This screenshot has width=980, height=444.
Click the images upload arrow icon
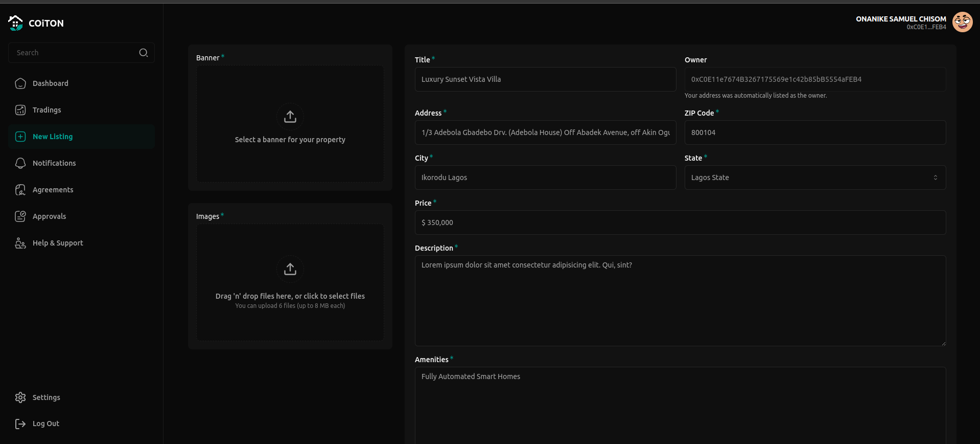click(x=290, y=269)
